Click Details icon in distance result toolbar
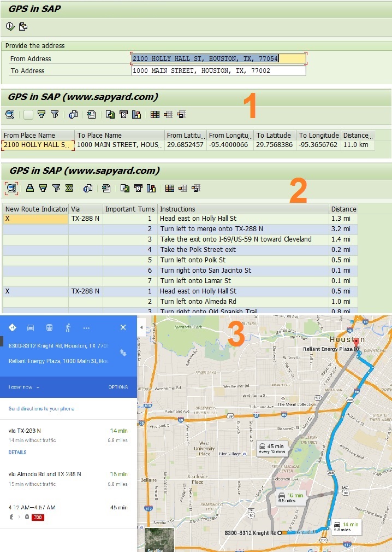Screen dimensions: 392x552 10,114
